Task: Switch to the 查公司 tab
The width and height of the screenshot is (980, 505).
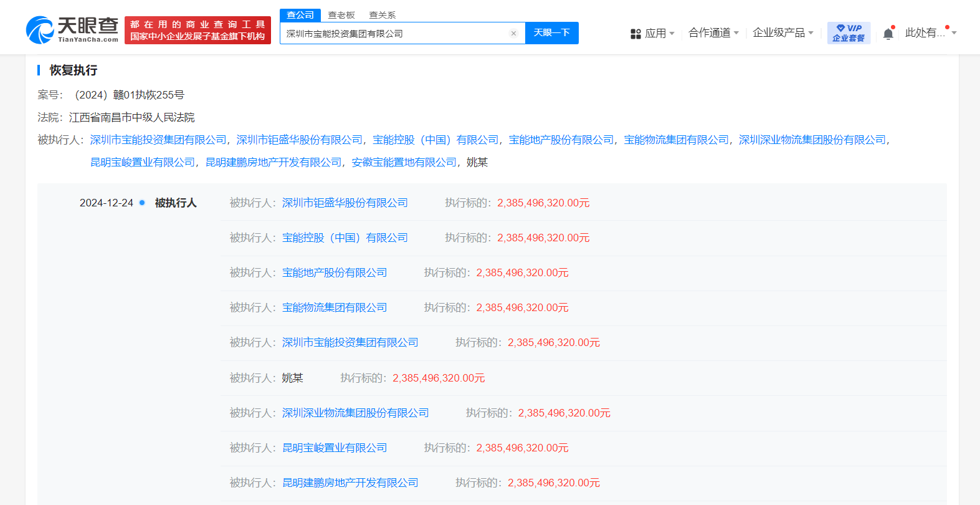Action: [x=300, y=15]
